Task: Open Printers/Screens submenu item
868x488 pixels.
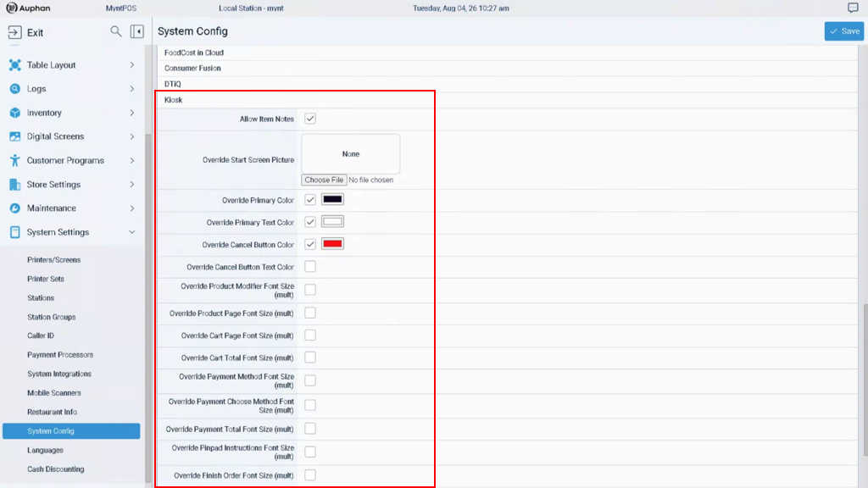Action: [53, 260]
